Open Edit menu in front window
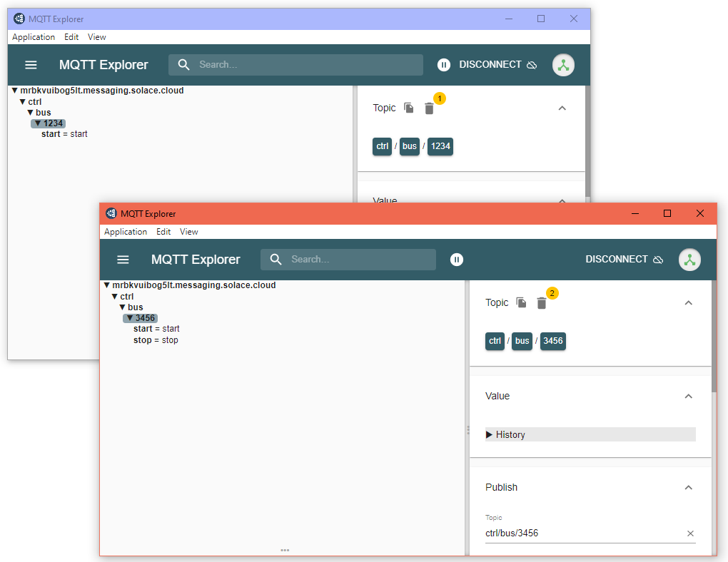728x562 pixels. click(x=163, y=232)
